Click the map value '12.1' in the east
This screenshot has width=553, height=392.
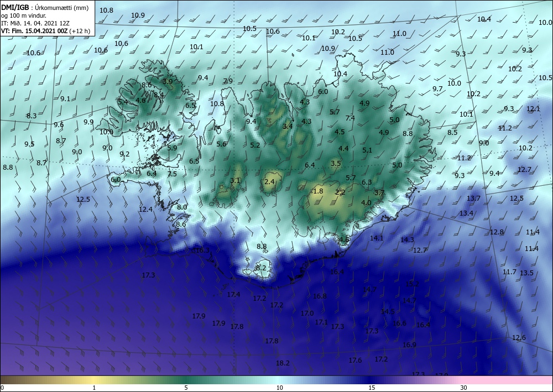(x=533, y=109)
